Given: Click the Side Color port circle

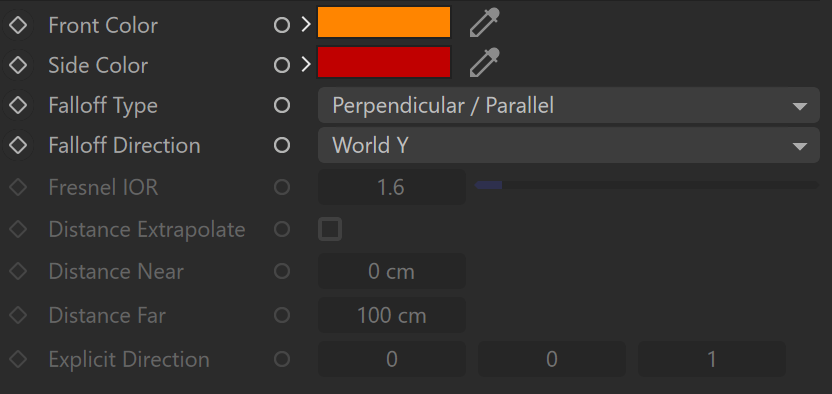Looking at the screenshot, I should click(x=282, y=65).
